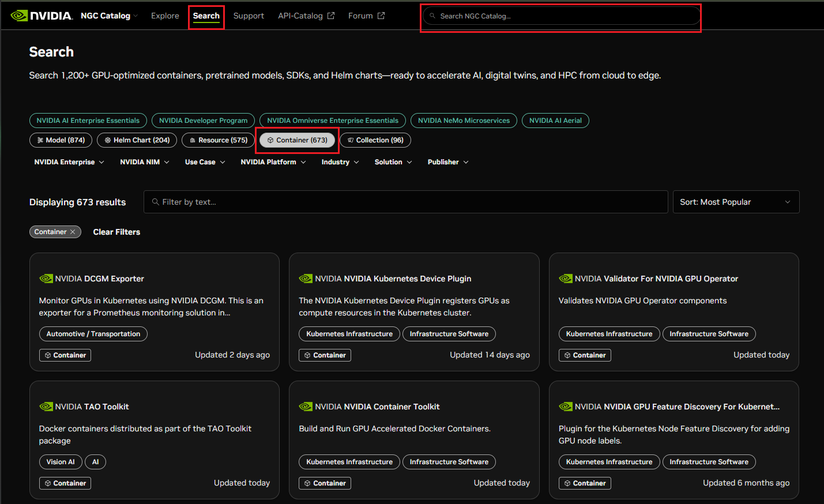Select the NVIDIA AI Enterprise Essentials tag
824x504 pixels.
pyautogui.click(x=88, y=121)
